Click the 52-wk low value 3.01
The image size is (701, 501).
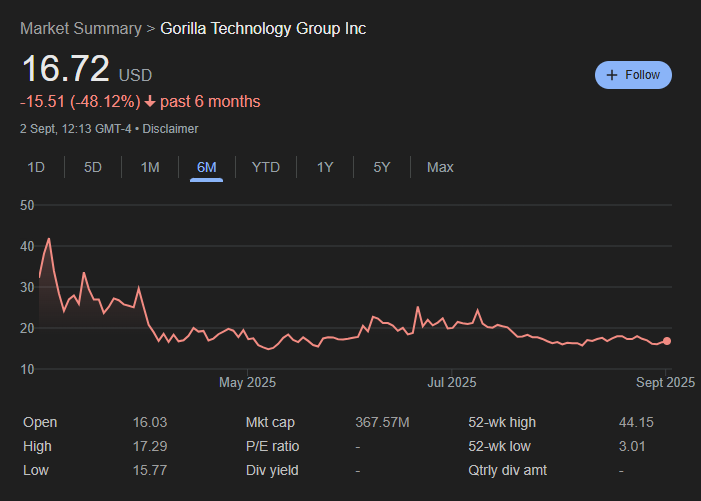(x=632, y=446)
